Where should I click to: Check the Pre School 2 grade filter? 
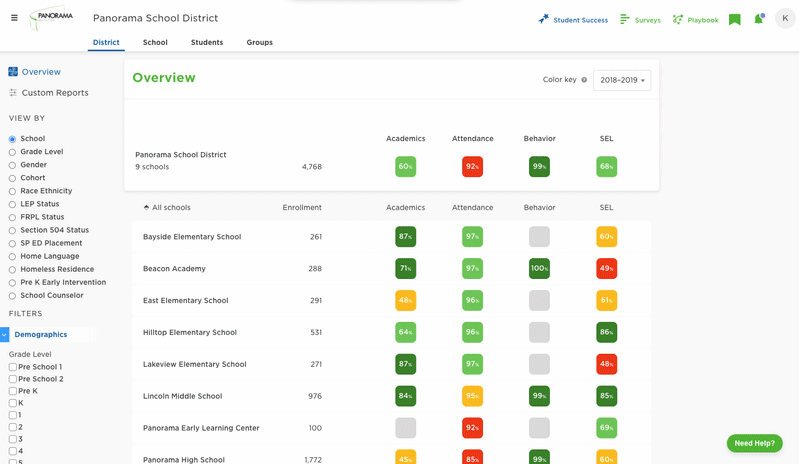coord(13,379)
